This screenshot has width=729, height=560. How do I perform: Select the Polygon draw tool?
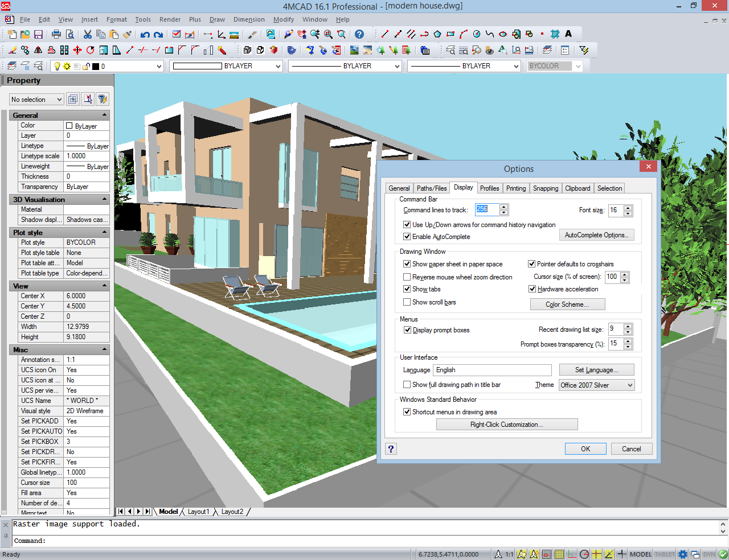437,34
